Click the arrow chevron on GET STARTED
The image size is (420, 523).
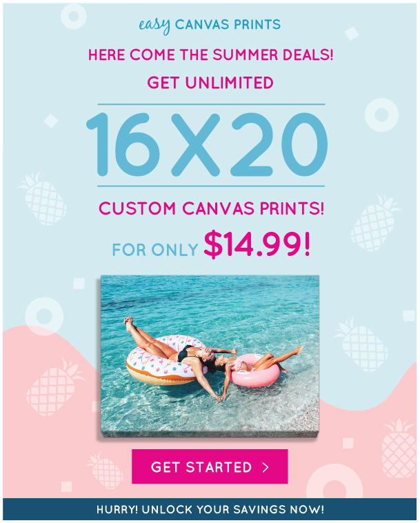pyautogui.click(x=266, y=467)
